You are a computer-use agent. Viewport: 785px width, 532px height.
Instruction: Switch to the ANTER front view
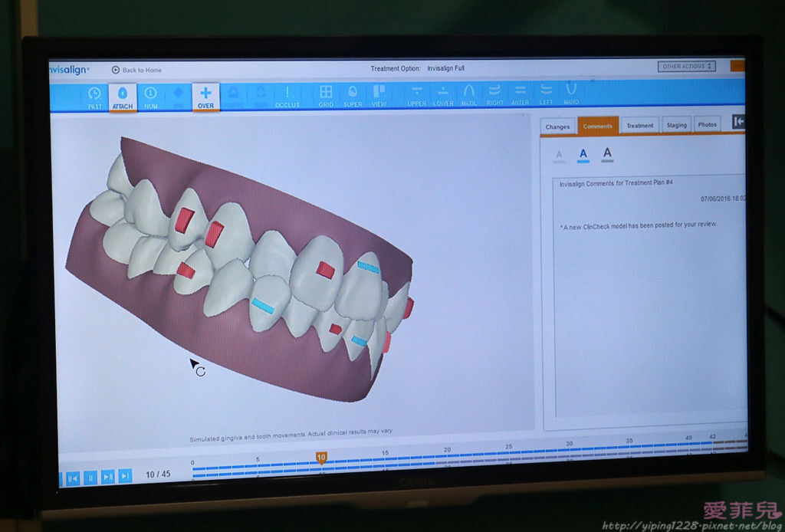pos(521,94)
